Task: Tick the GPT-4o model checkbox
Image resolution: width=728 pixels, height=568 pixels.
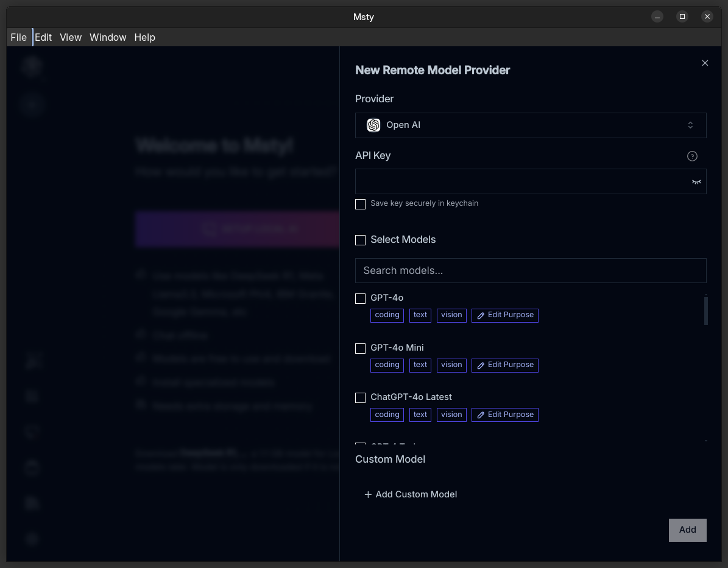Action: [360, 298]
